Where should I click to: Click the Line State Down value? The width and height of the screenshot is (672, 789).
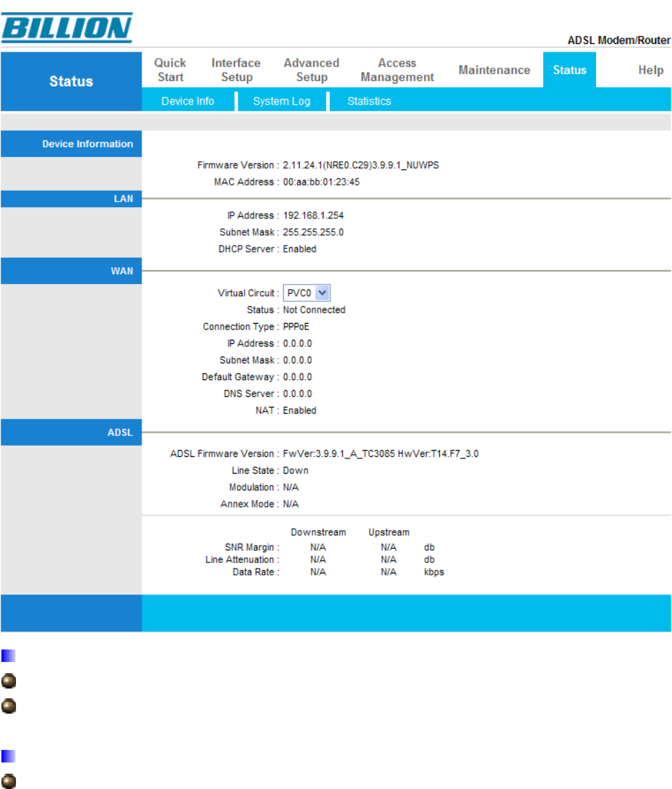tap(296, 470)
